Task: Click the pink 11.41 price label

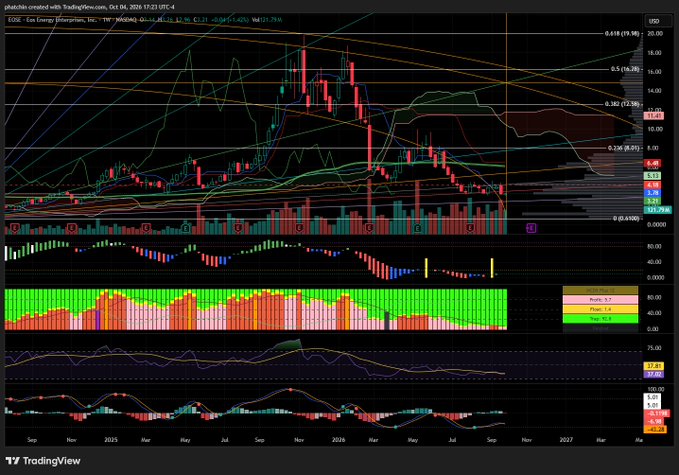Action: pyautogui.click(x=654, y=116)
